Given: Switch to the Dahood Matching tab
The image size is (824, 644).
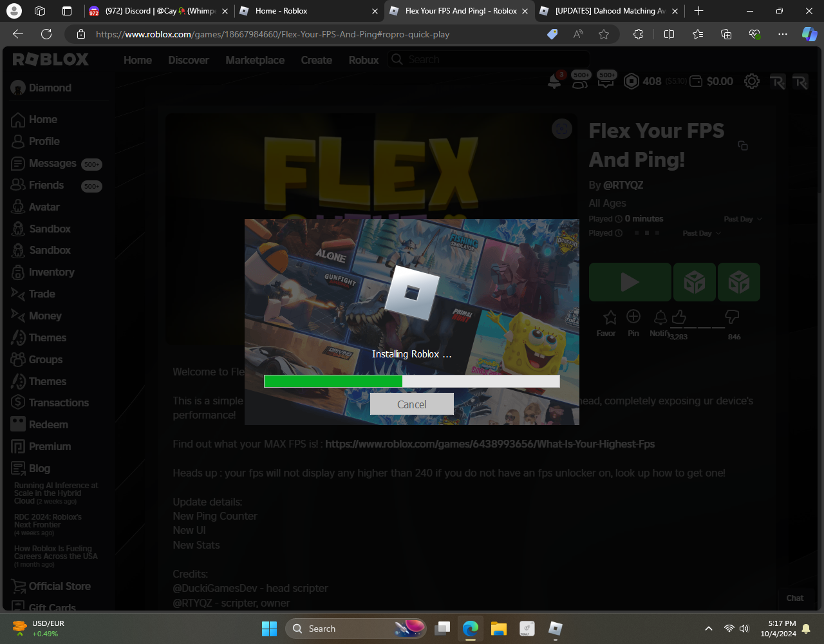Looking at the screenshot, I should (610, 11).
